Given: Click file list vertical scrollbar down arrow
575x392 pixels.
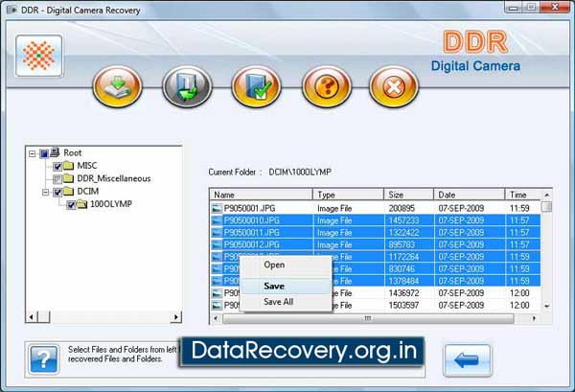Looking at the screenshot, I should point(547,306).
